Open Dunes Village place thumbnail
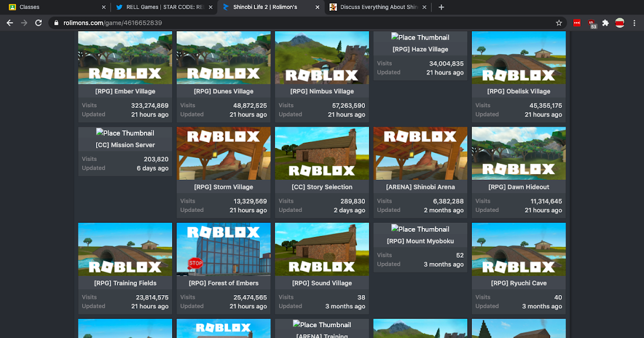This screenshot has width=644, height=338. (x=223, y=57)
